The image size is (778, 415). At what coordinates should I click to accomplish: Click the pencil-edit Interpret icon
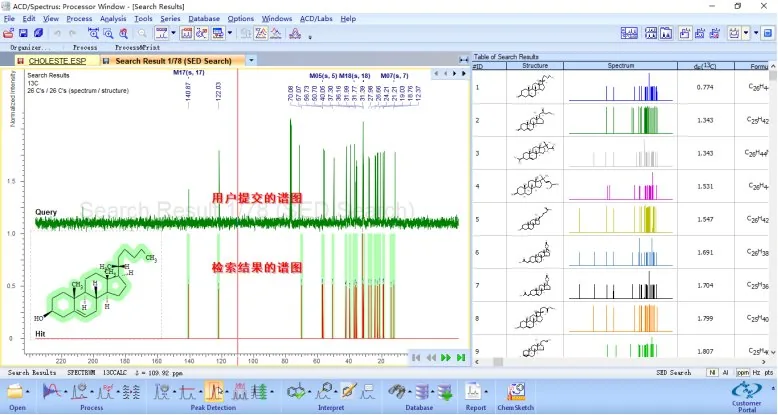[x=348, y=392]
